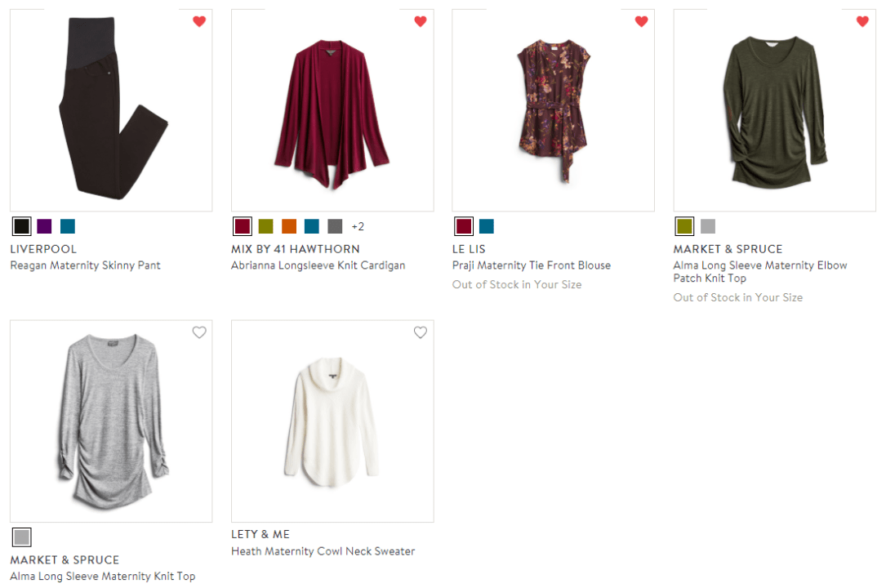Click the heart on the olive Alma knit top
This screenshot has width=886, height=588.
(x=862, y=21)
